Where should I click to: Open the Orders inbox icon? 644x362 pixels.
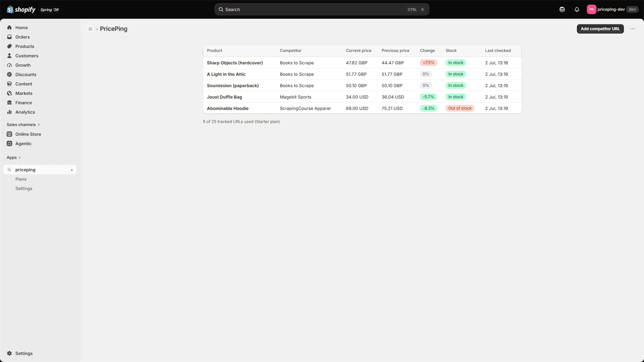click(9, 37)
